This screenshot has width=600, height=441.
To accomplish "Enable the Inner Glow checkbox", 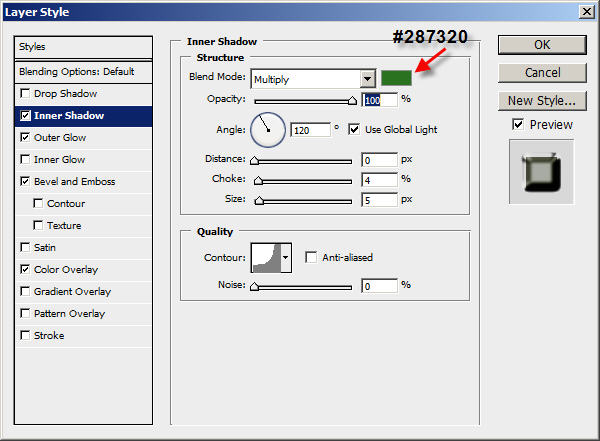I will point(25,159).
